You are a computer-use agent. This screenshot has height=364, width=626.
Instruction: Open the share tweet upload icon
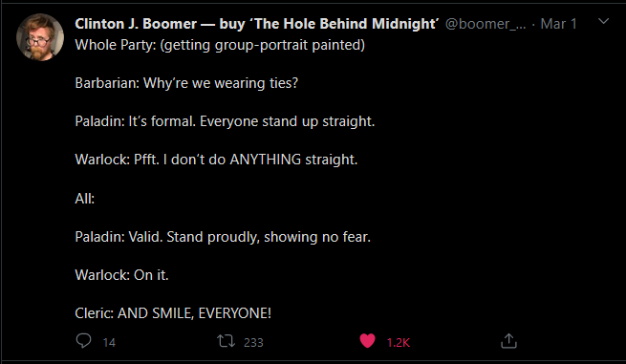508,341
